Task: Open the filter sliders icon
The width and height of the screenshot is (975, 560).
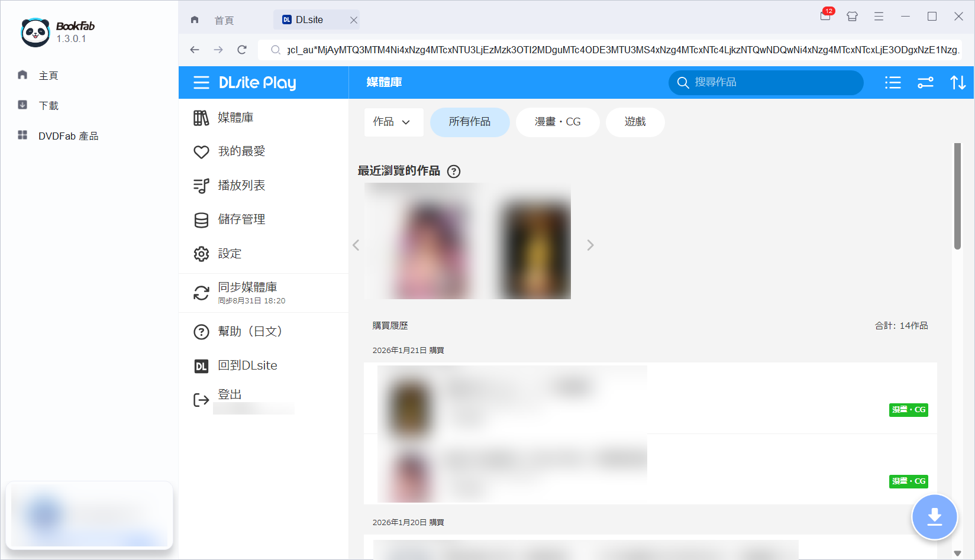Action: click(x=925, y=83)
